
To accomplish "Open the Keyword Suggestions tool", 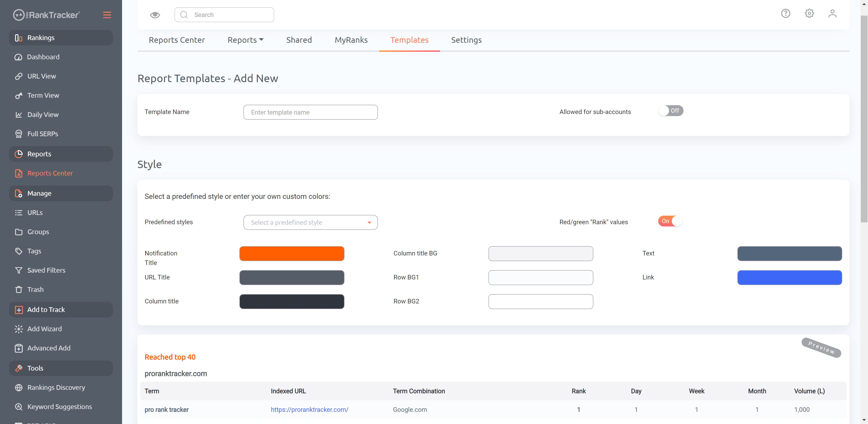I will (59, 406).
